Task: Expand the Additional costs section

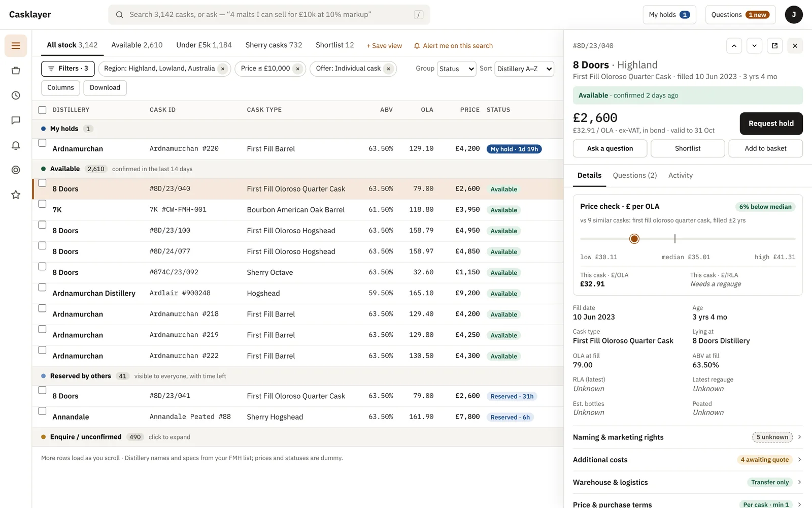Action: pyautogui.click(x=688, y=460)
